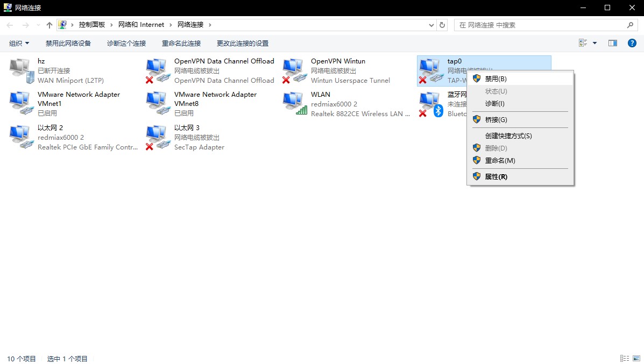
Task: Open the change view dropdown arrow
Action: [595, 43]
